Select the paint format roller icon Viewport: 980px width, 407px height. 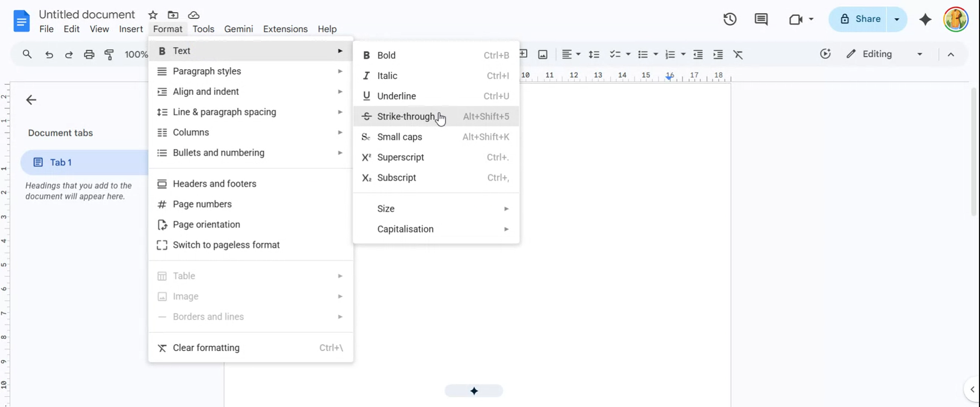click(x=109, y=55)
